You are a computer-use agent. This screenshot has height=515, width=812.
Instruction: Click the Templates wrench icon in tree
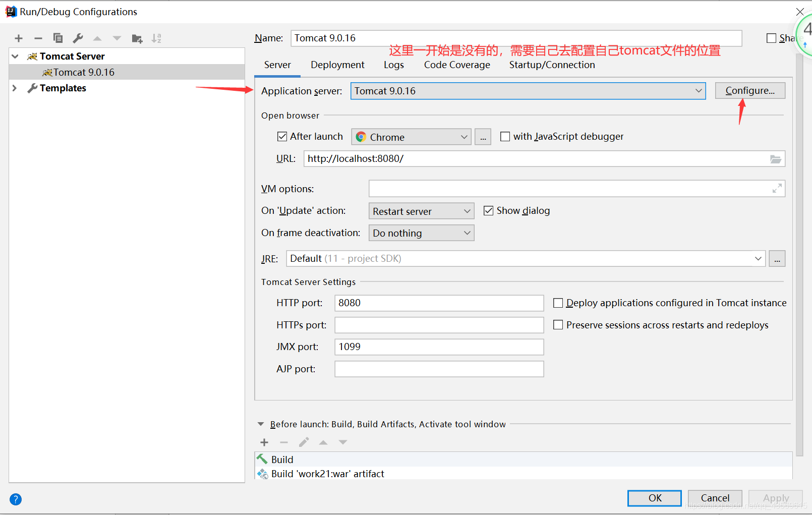pyautogui.click(x=32, y=88)
